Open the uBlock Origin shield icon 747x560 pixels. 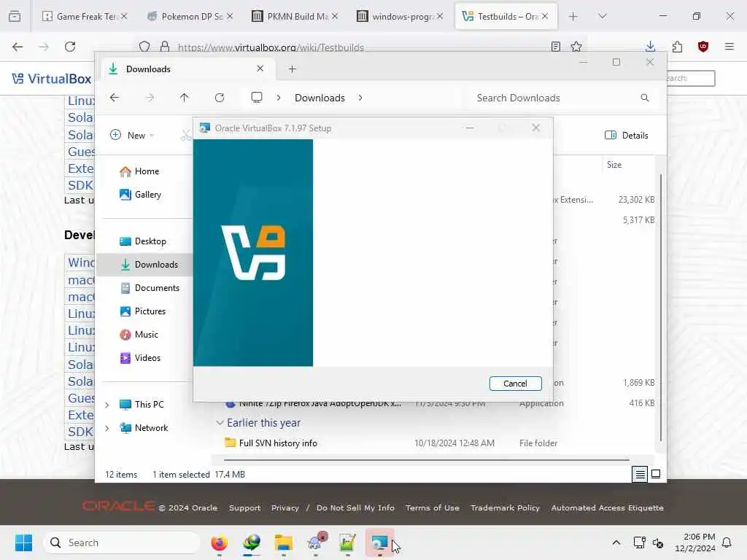tap(703, 47)
